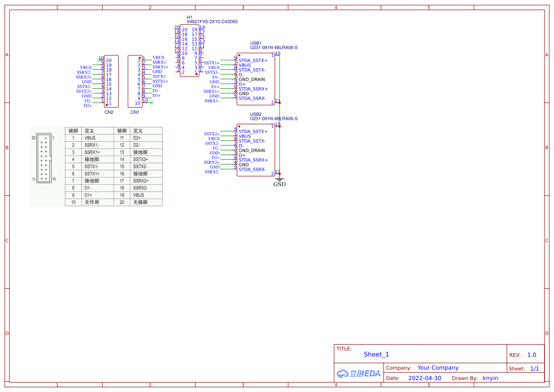Click the 2022-04-30 date field

tap(425, 378)
